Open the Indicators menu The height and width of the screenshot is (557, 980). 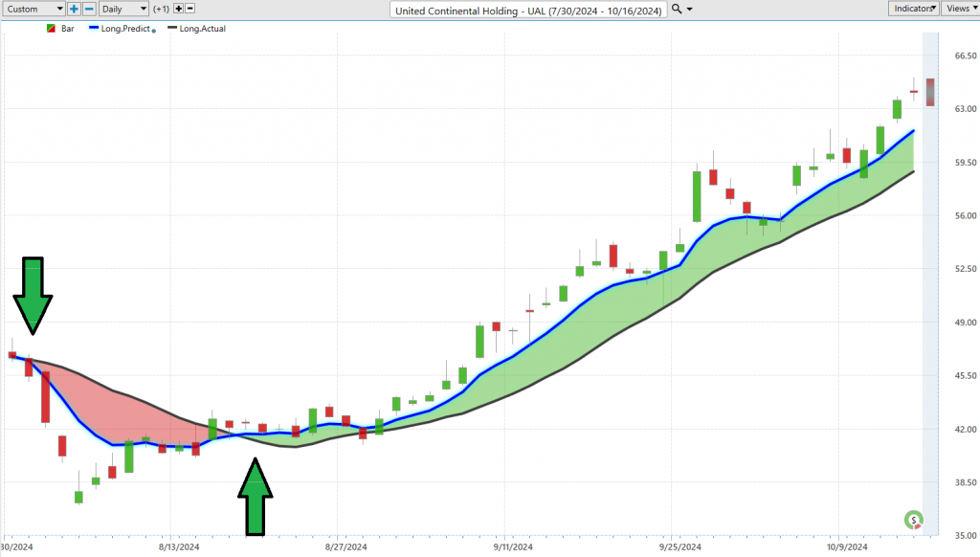point(914,9)
